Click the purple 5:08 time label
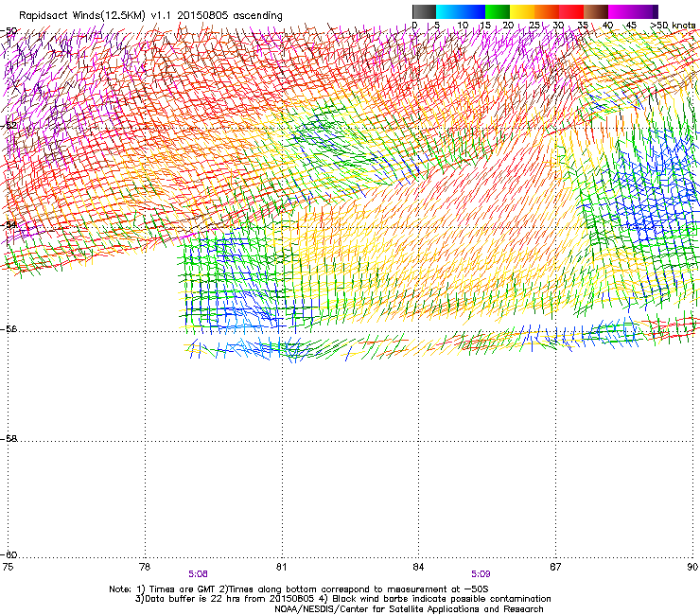This screenshot has width=700, height=615. [198, 574]
